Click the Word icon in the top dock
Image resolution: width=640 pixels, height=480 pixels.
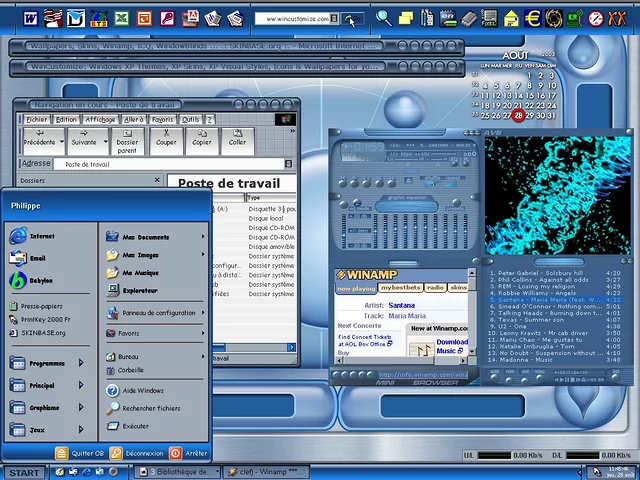(x=29, y=18)
